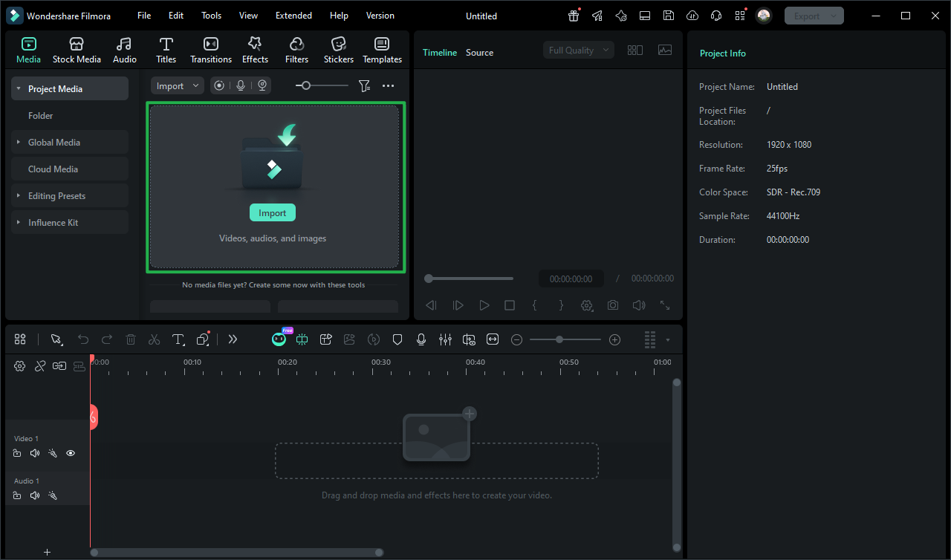Open the Filters panel

[x=296, y=51]
